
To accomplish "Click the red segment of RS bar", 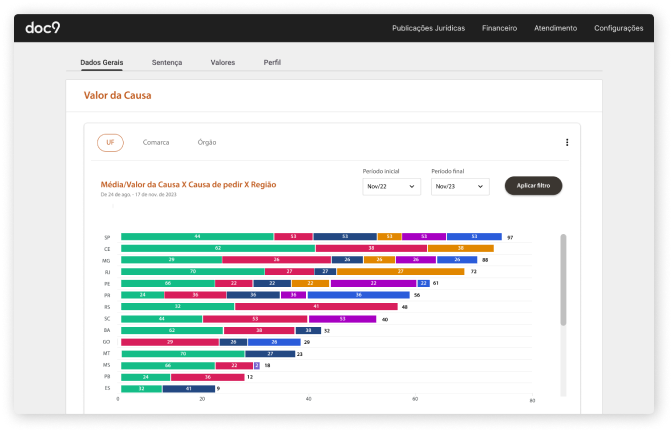I will pos(316,306).
